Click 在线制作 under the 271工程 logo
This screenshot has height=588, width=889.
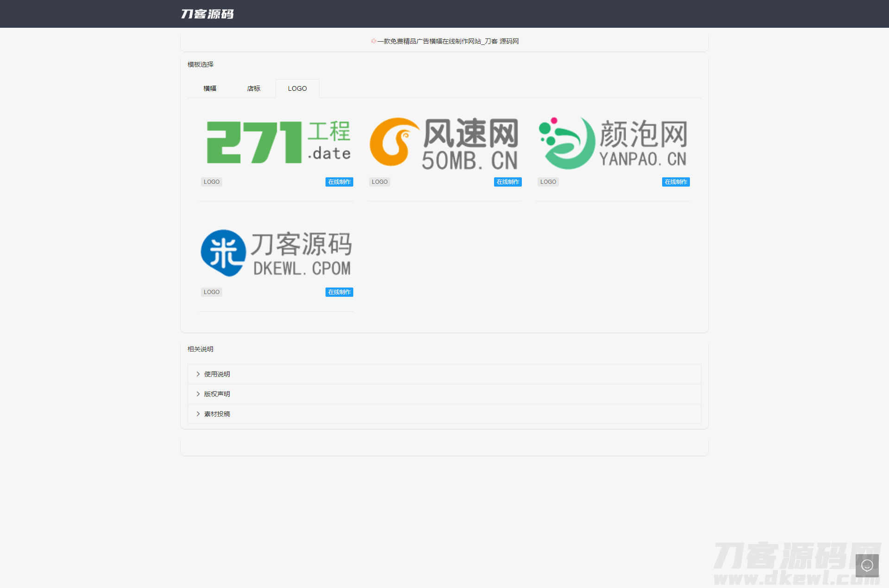(339, 182)
